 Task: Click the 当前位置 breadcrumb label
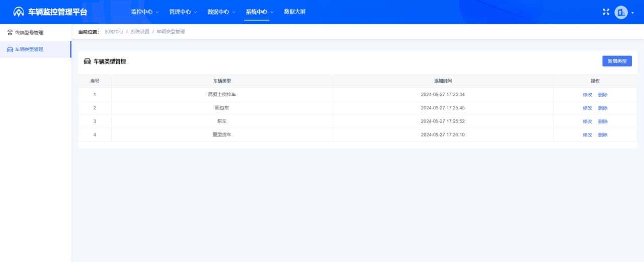click(x=89, y=32)
